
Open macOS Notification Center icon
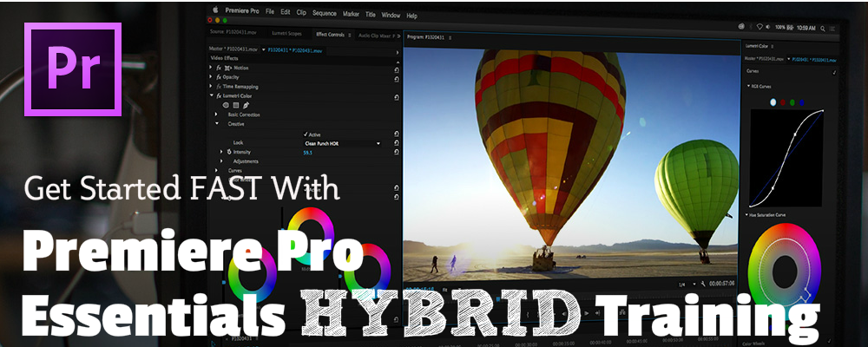[832, 29]
